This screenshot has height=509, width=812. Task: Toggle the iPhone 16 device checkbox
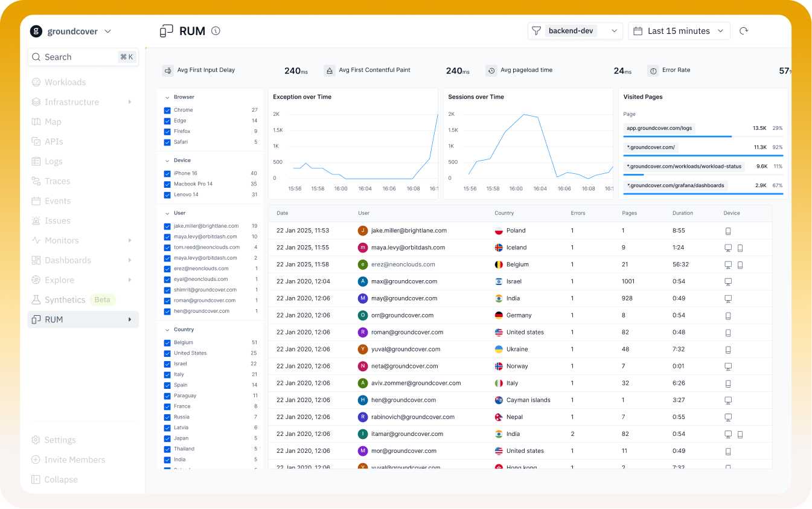167,174
